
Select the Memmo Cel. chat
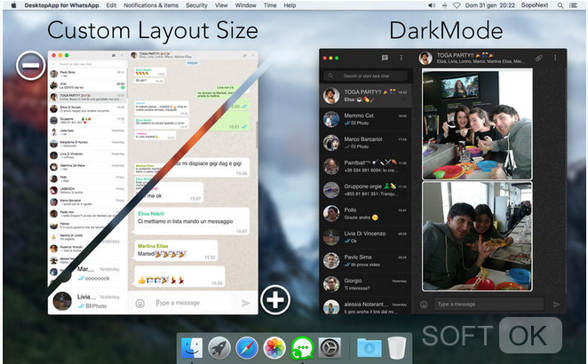coord(366,119)
